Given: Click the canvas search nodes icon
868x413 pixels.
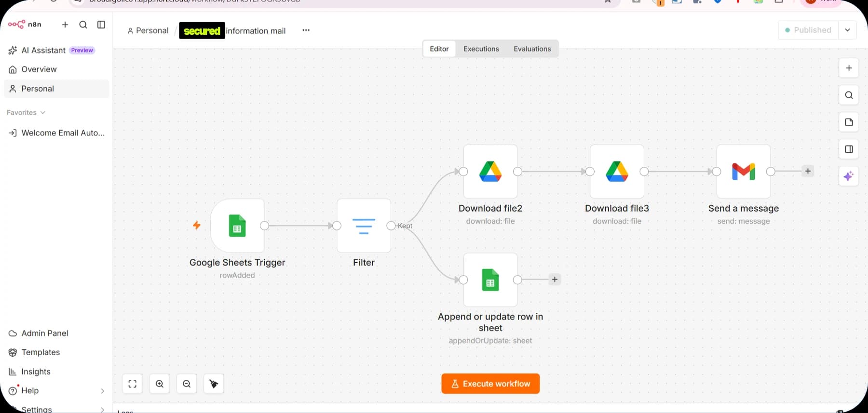Looking at the screenshot, I should click(849, 95).
